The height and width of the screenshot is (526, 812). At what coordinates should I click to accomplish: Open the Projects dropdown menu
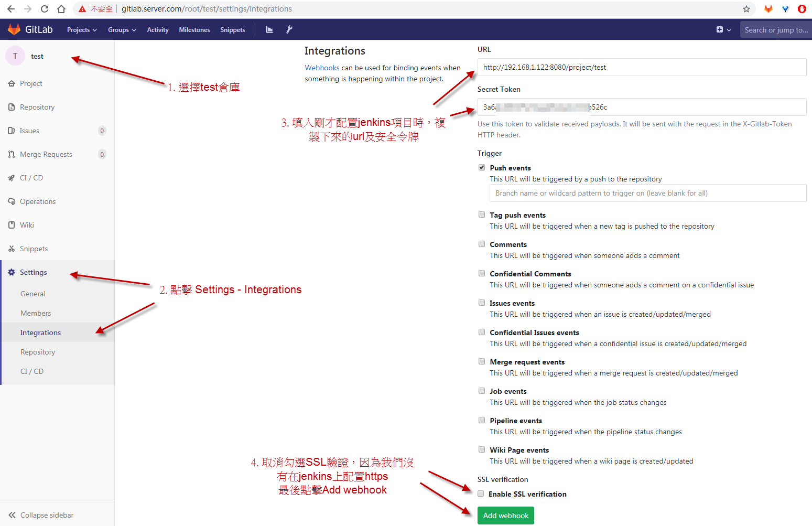click(x=82, y=30)
